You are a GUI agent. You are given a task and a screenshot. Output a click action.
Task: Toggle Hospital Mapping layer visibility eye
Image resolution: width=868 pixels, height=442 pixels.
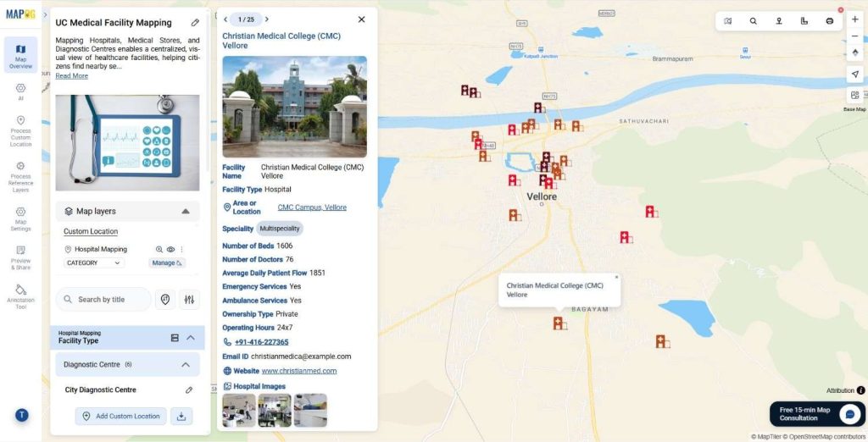point(170,250)
